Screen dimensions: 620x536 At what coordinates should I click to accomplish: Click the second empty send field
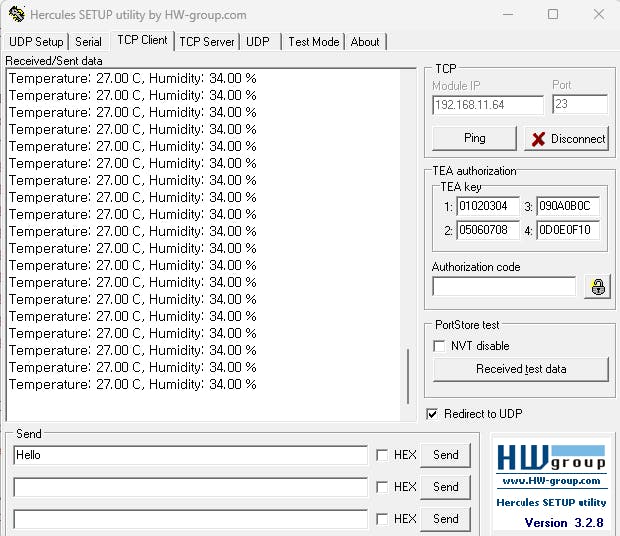click(191, 487)
